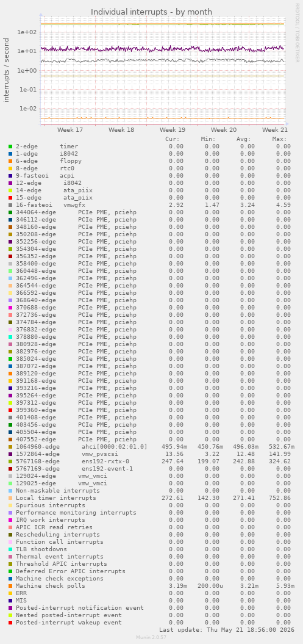Viewport: 303px width, 644px height.
Task: Click the Week 19 axis label
Action: pyautogui.click(x=173, y=130)
